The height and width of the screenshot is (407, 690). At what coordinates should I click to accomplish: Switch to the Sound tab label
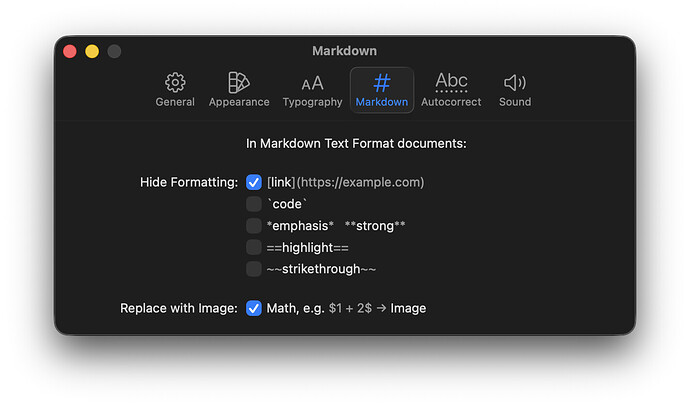(515, 102)
